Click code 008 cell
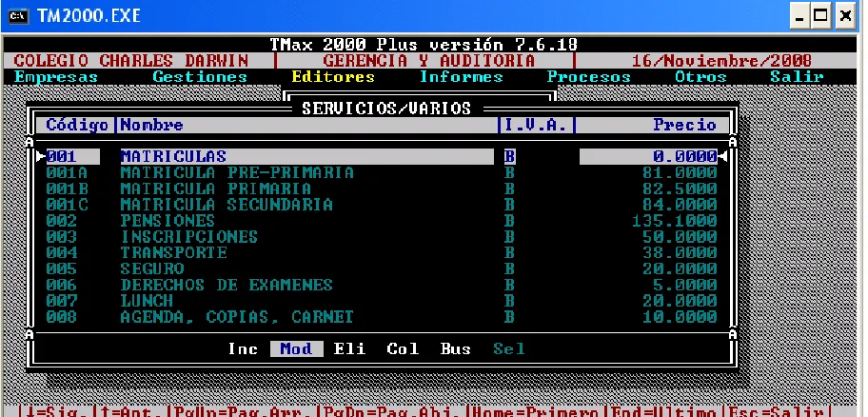The width and height of the screenshot is (868, 417). pos(62,317)
